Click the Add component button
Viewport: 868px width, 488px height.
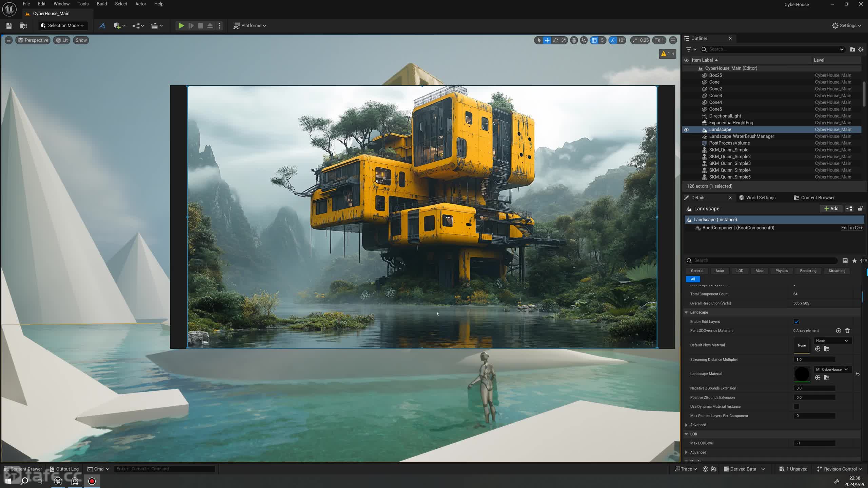tap(831, 208)
